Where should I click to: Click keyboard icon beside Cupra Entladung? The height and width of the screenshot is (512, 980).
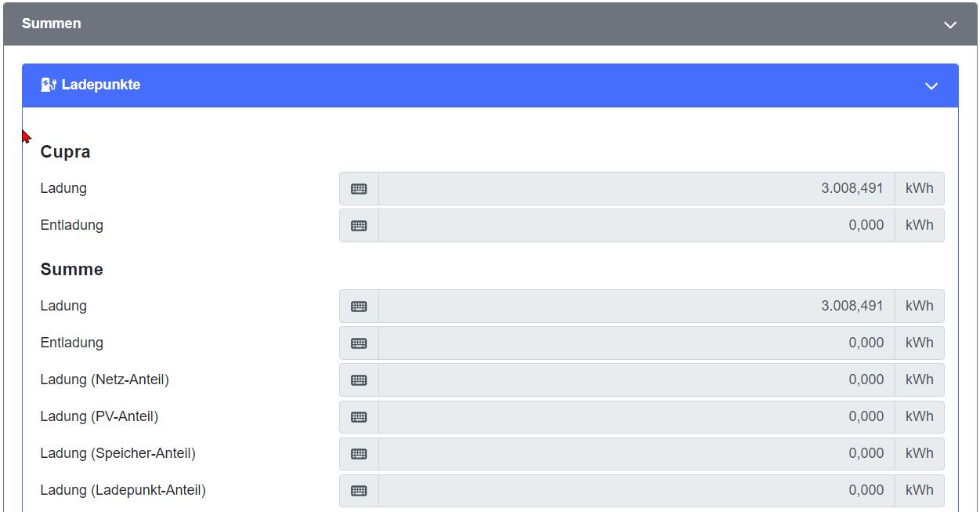359,226
